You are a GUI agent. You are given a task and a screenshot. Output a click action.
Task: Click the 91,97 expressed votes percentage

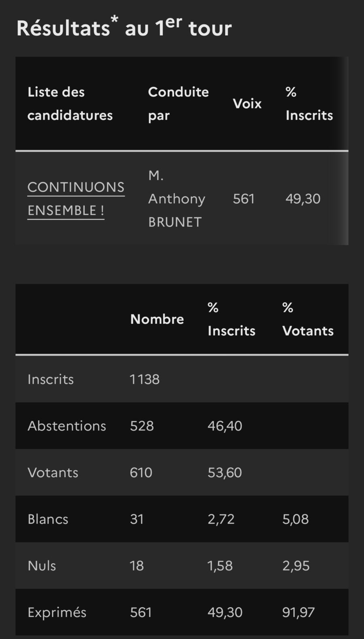click(298, 612)
